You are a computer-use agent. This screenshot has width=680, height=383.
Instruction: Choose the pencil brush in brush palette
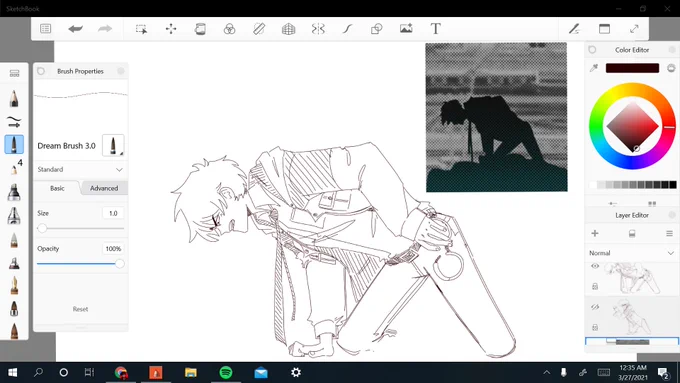click(x=14, y=98)
